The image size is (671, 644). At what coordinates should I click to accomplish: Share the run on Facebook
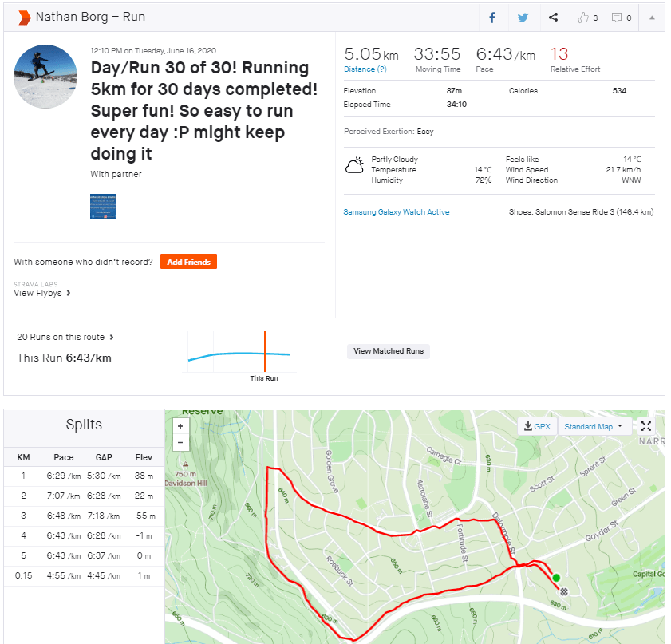(x=492, y=18)
